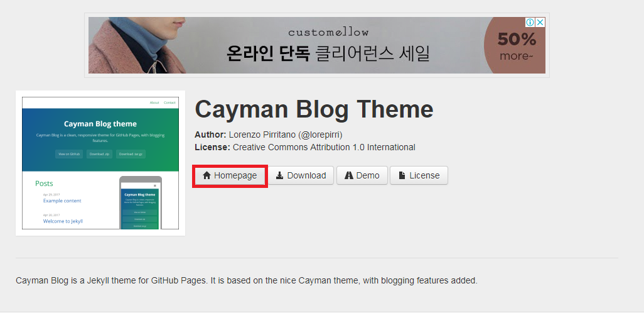Click the Cayman Blog Theme heading
644x313 pixels.
(314, 109)
